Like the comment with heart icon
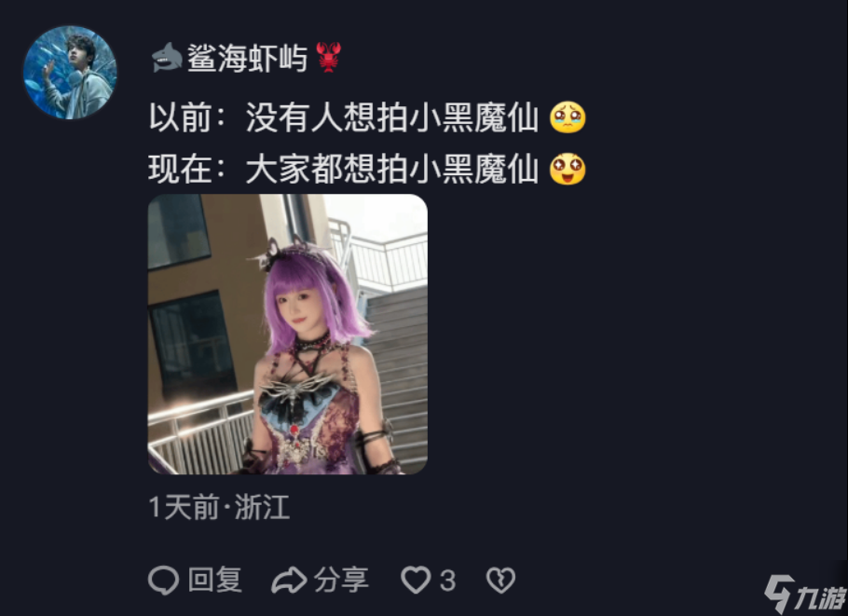 pyautogui.click(x=416, y=581)
